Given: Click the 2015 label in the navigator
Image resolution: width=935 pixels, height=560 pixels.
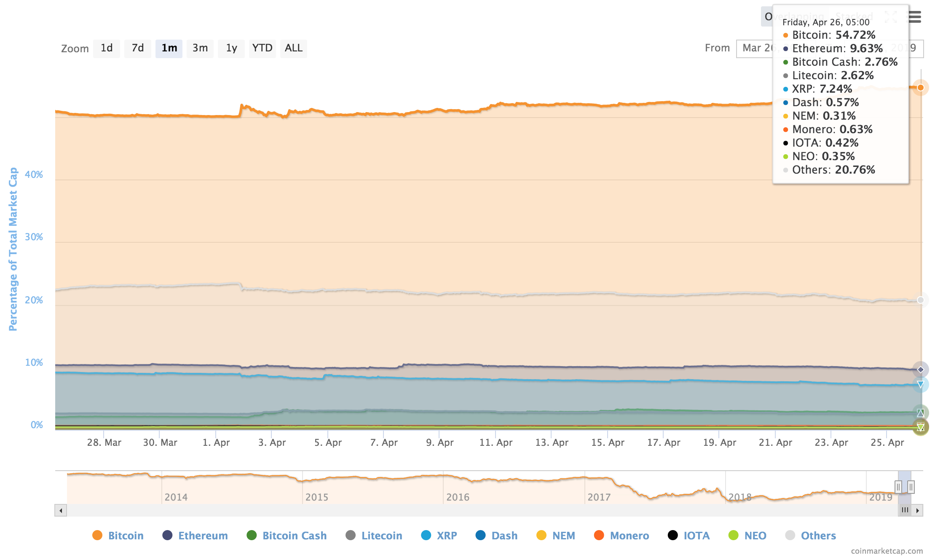Looking at the screenshot, I should tap(317, 497).
